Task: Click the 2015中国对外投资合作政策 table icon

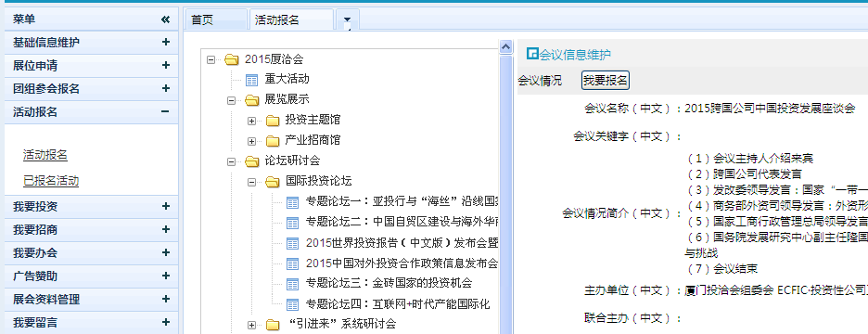Action: click(293, 263)
